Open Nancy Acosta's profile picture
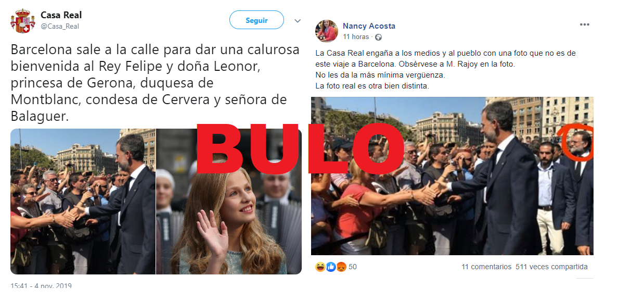Viewport: 644px width, 301px height. (x=327, y=31)
